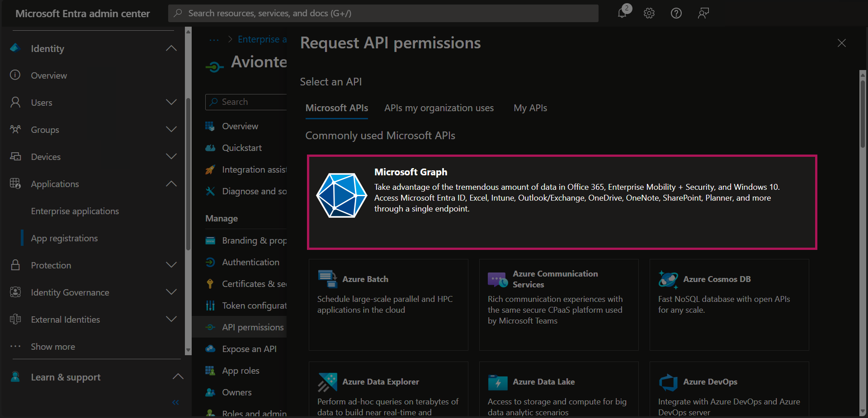Open the feedback icon in header
The image size is (868, 418).
coord(703,13)
